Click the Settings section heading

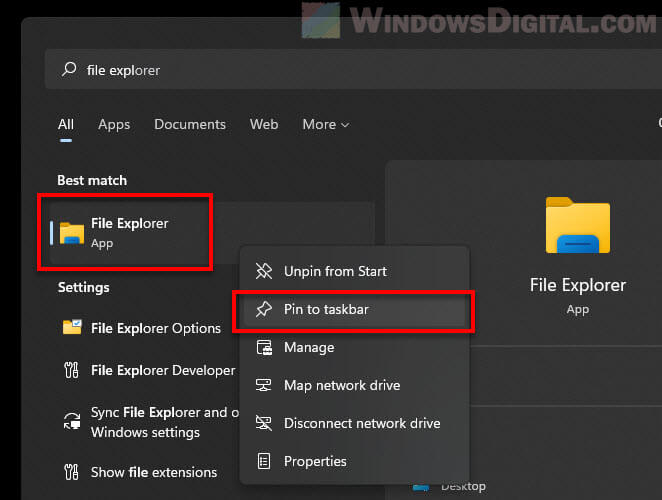point(84,287)
